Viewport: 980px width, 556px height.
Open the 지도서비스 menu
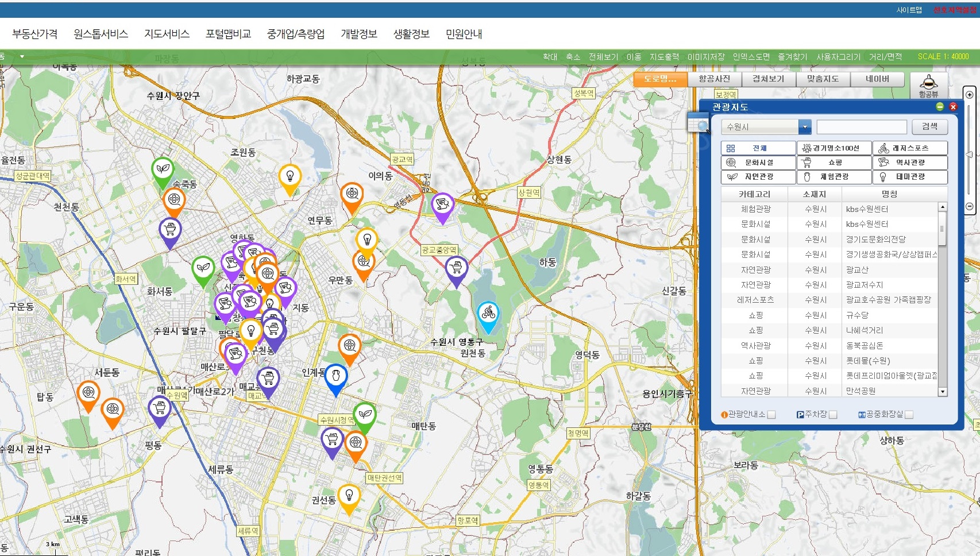coord(167,34)
